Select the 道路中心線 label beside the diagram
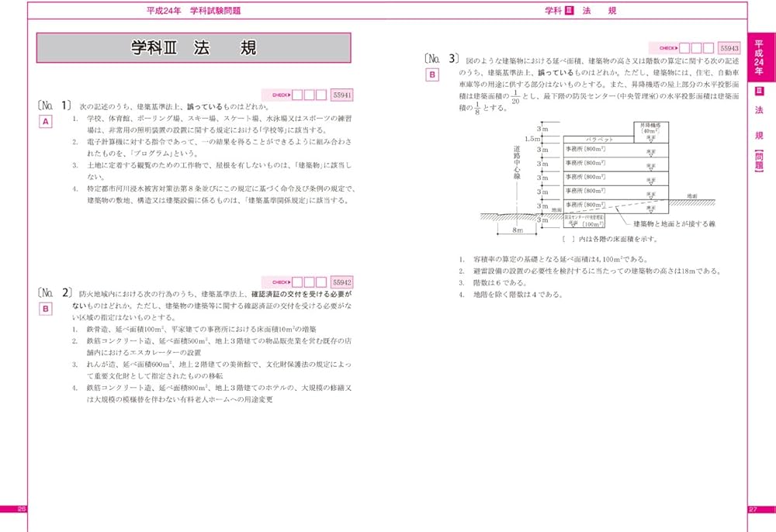 click(x=518, y=163)
